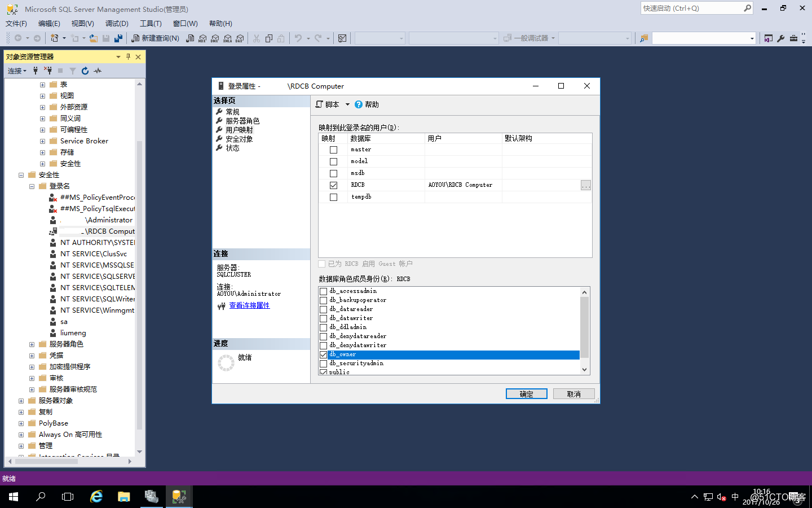812x508 pixels.
Task: Select the sa login in tree
Action: (64, 322)
